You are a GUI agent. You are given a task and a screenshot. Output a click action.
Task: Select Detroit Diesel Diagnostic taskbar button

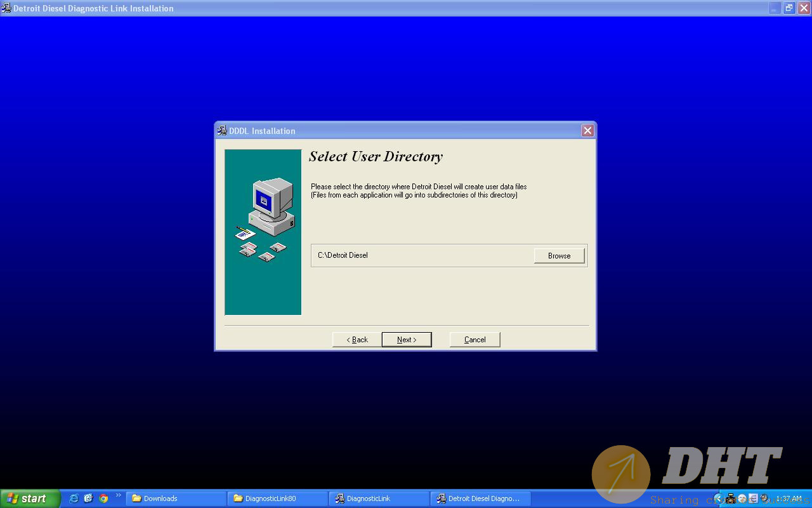pyautogui.click(x=480, y=498)
